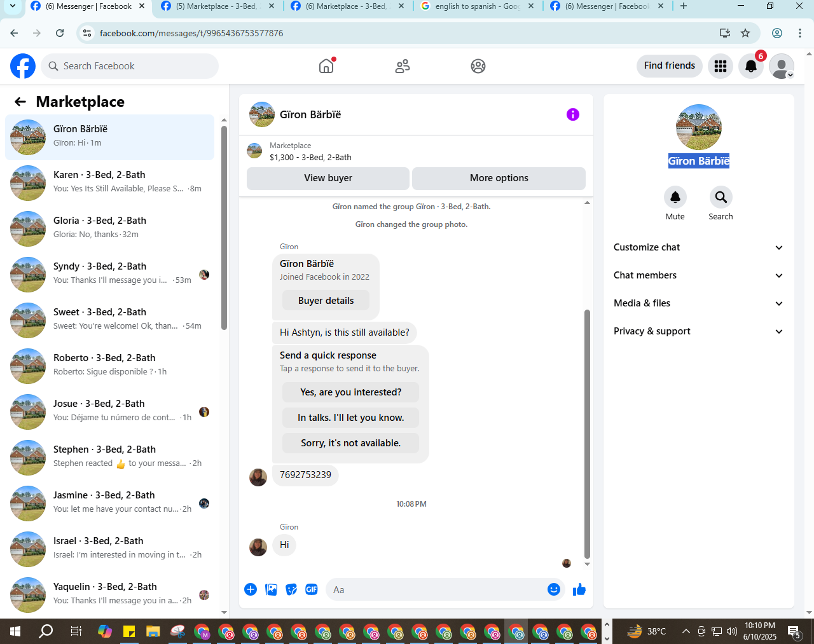Open the Windows Start menu
814x644 pixels.
[x=15, y=631]
